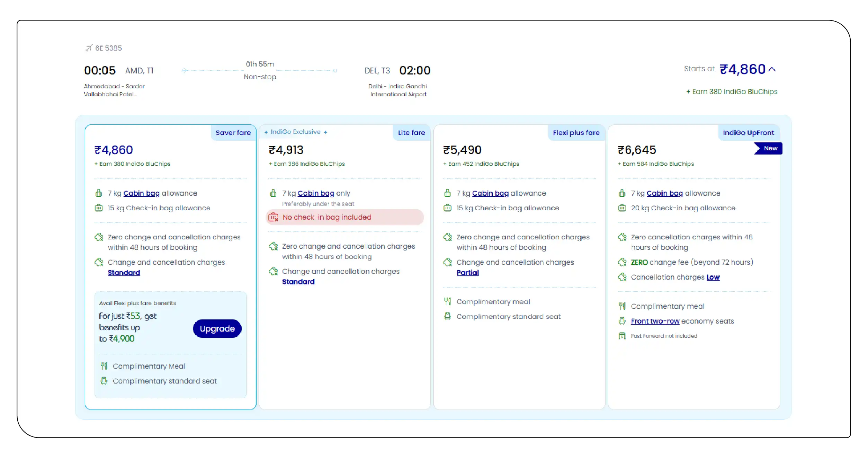The height and width of the screenshot is (458, 868).
Task: Click Complimentary standard seat icon in Flexi plus
Action: point(448,316)
